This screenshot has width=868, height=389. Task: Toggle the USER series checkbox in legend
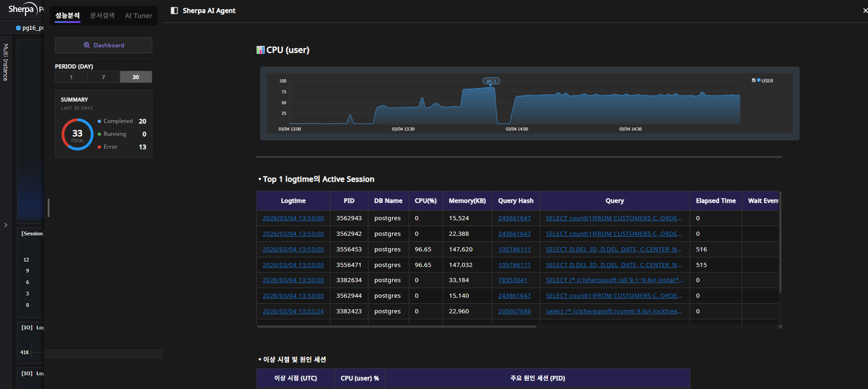pyautogui.click(x=753, y=80)
